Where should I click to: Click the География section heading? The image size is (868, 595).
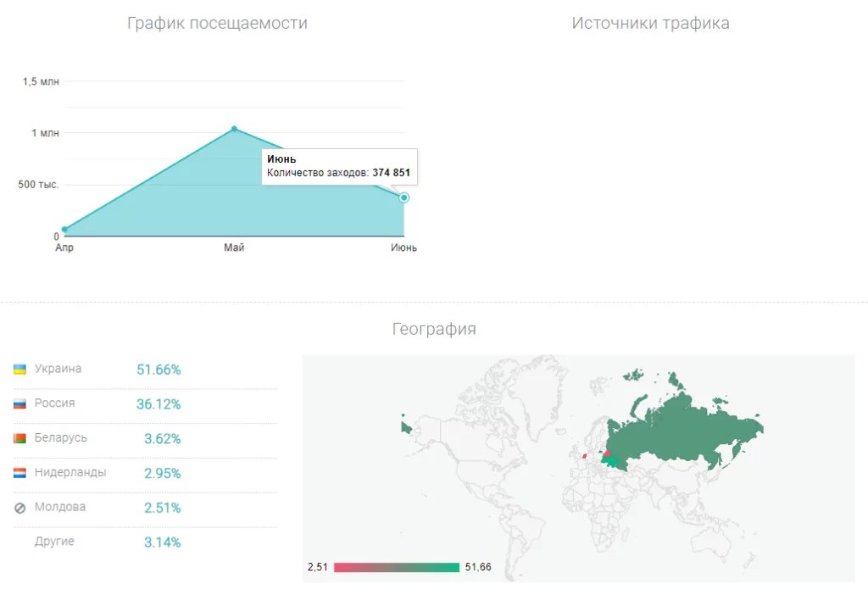click(434, 329)
